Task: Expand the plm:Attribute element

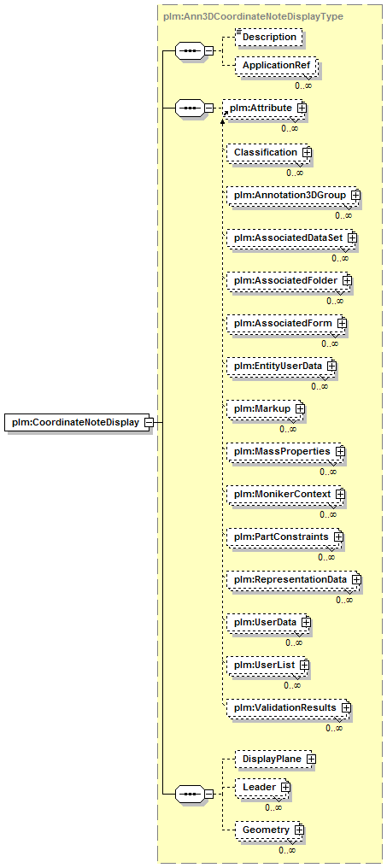Action: [x=302, y=108]
